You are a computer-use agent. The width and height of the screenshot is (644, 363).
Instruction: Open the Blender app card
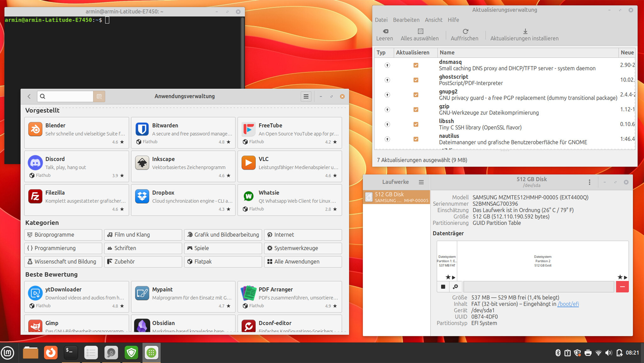pos(76,133)
